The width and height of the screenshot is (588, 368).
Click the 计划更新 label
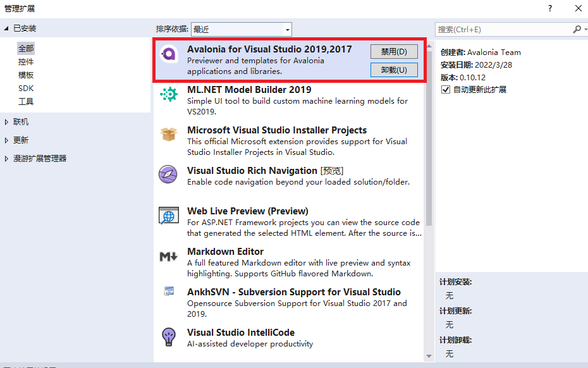pyautogui.click(x=455, y=311)
